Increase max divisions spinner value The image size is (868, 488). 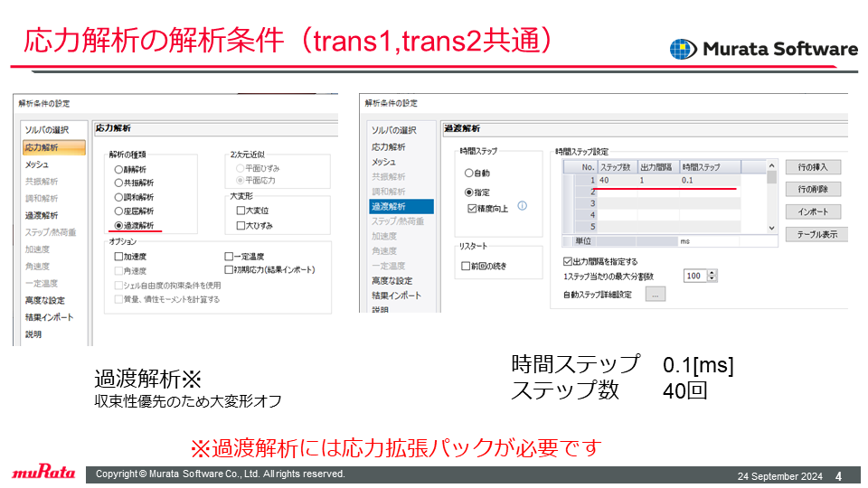tap(712, 273)
